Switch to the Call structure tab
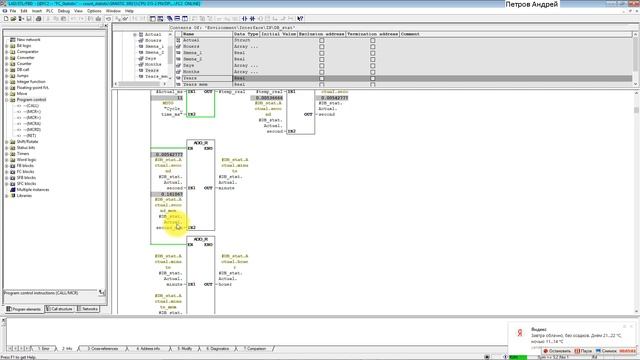 pyautogui.click(x=60, y=309)
